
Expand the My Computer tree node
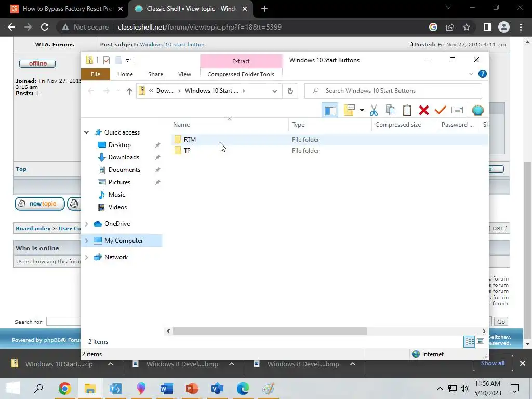pyautogui.click(x=87, y=241)
